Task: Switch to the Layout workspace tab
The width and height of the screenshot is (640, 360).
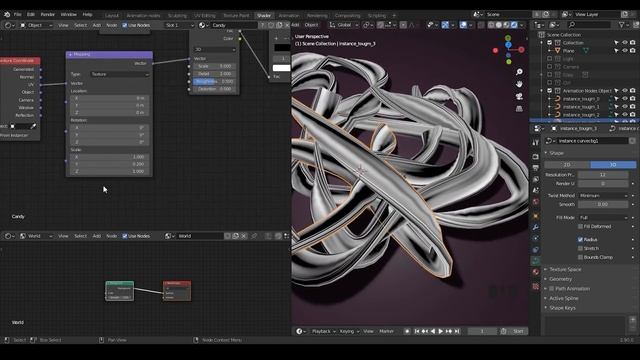Action: click(112, 16)
